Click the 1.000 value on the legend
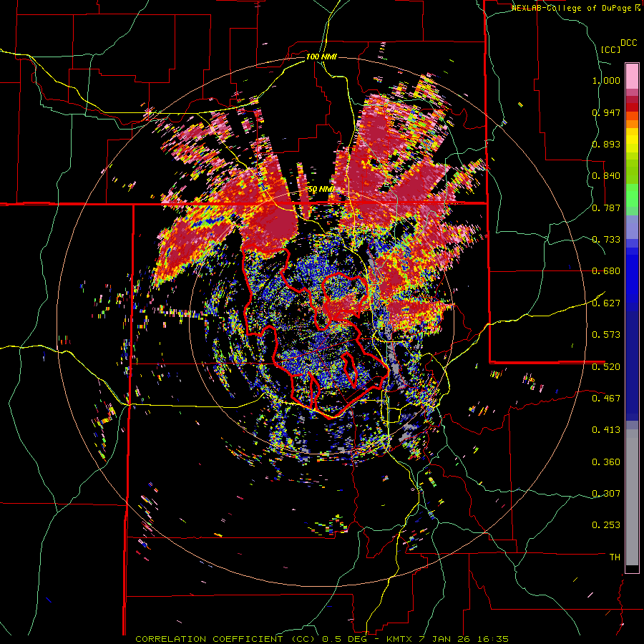This screenshot has width=644, height=644. pos(606,80)
